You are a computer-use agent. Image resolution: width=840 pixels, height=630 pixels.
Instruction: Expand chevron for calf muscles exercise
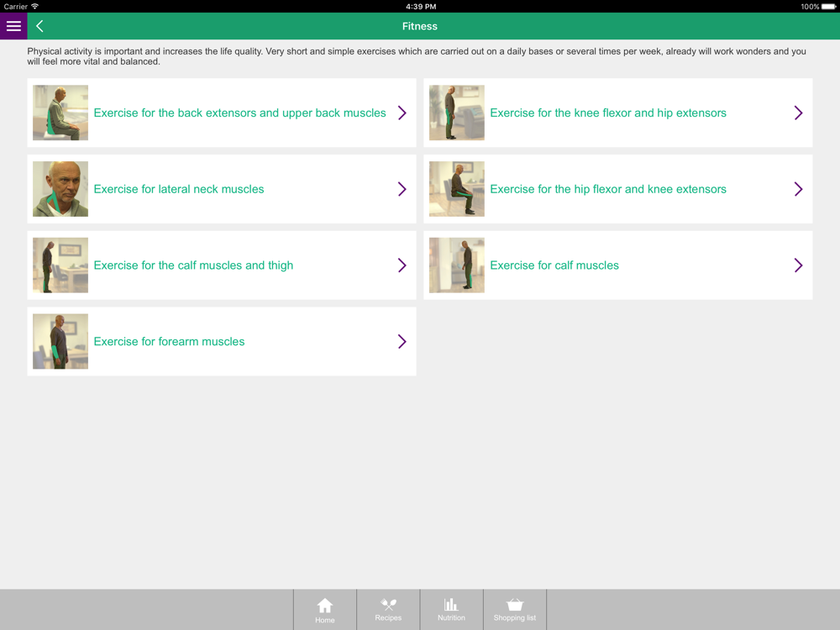[x=799, y=265]
